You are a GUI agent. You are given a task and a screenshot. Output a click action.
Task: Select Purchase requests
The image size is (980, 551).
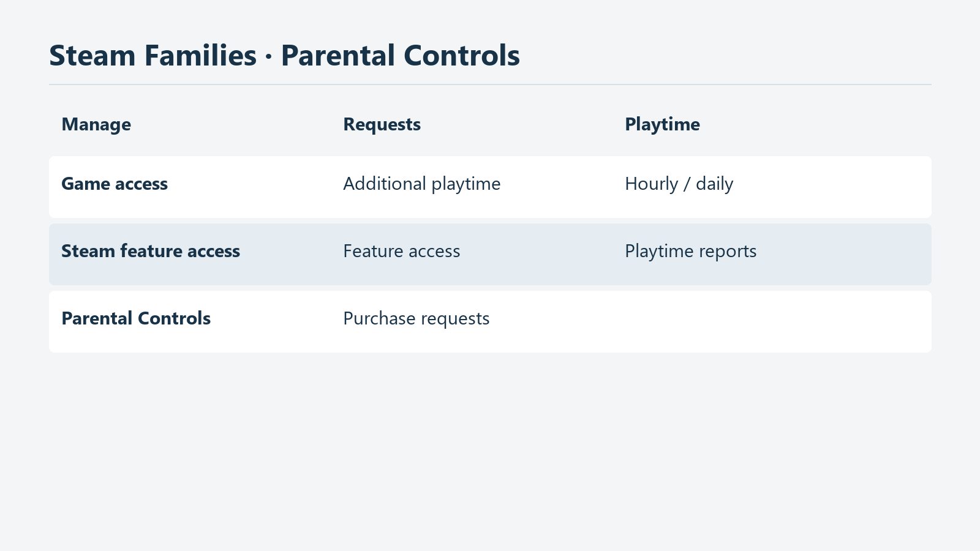(416, 318)
